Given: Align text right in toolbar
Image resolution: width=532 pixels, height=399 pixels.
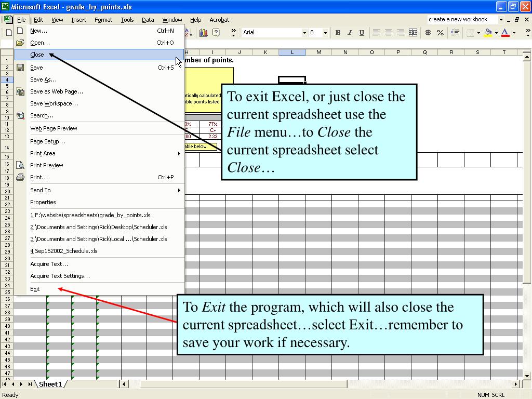Looking at the screenshot, I should (x=401, y=33).
